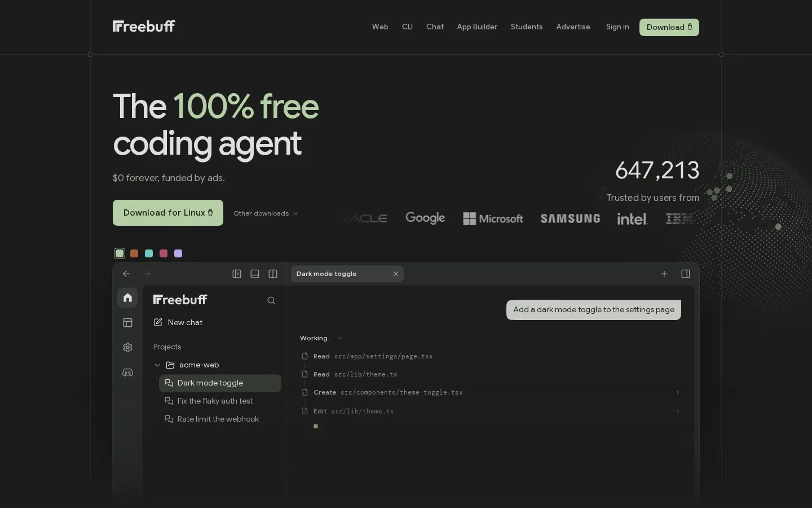Select the acme-web project folder
Viewport: 812px width, 508px height.
click(x=192, y=365)
